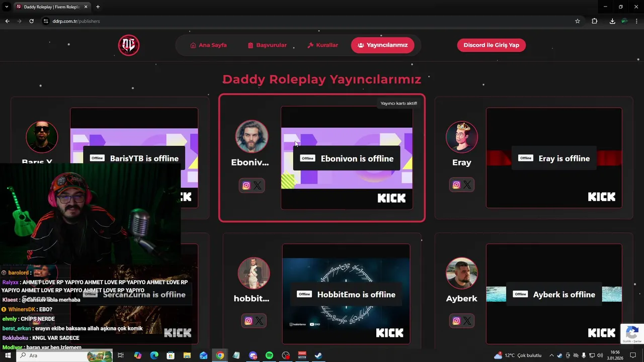The height and width of the screenshot is (362, 644).
Task: Click the Daddy Roleplay logo in header
Action: point(129,45)
